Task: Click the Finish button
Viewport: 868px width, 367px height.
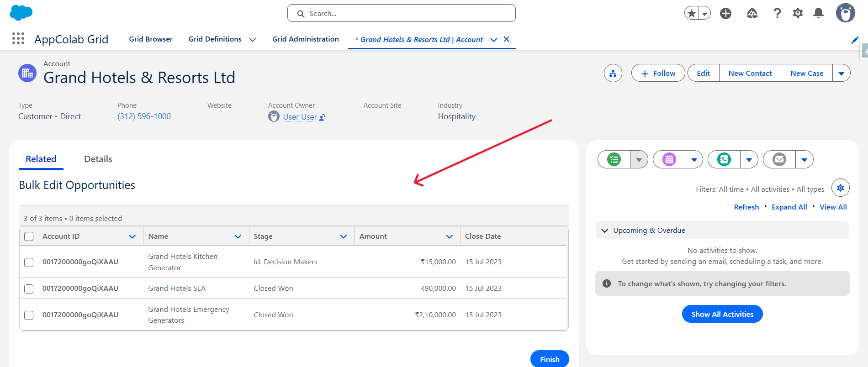Action: click(x=550, y=359)
